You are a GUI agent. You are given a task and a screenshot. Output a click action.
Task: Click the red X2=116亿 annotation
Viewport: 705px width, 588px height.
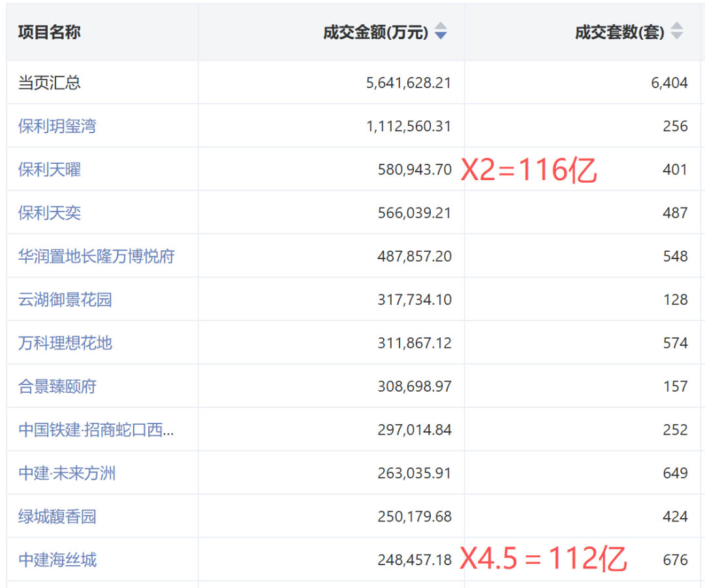529,170
